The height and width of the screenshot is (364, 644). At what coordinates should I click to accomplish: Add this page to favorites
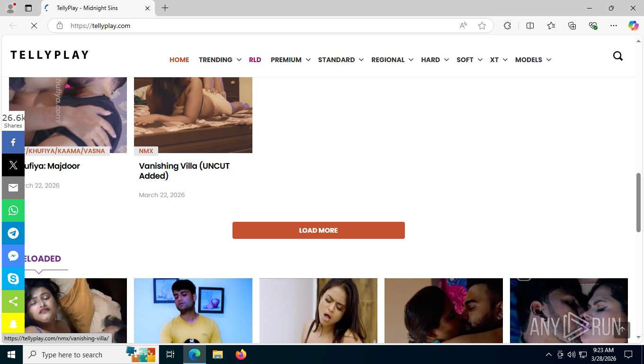[x=482, y=26]
